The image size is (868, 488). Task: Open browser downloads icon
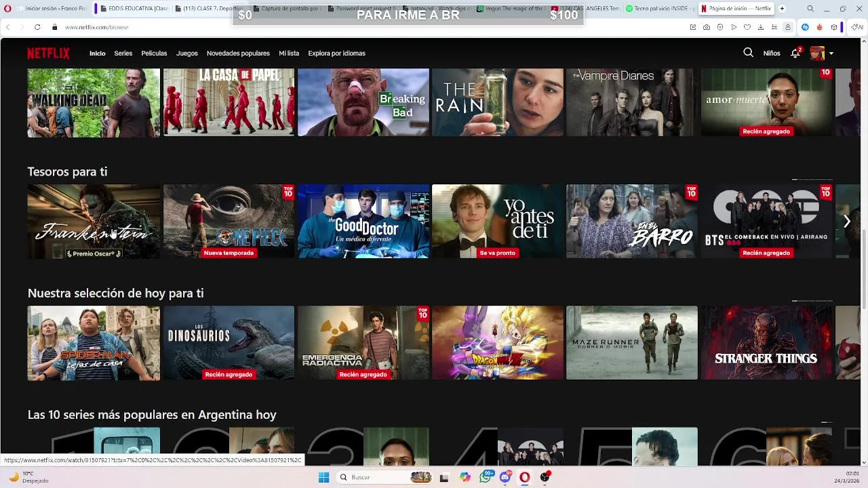[x=761, y=27]
